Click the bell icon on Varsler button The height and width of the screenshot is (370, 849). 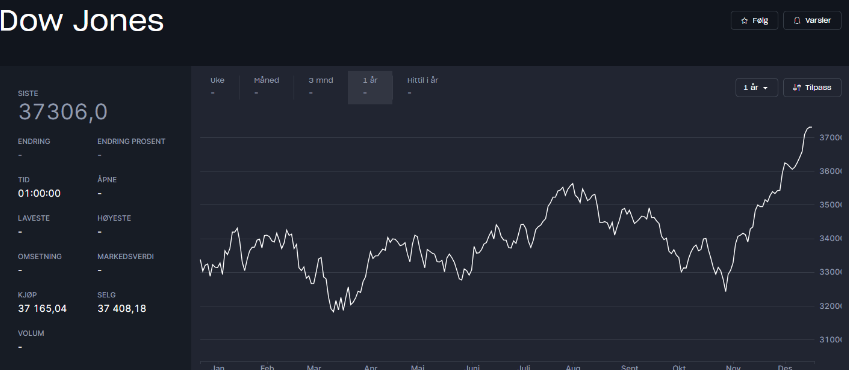point(796,21)
